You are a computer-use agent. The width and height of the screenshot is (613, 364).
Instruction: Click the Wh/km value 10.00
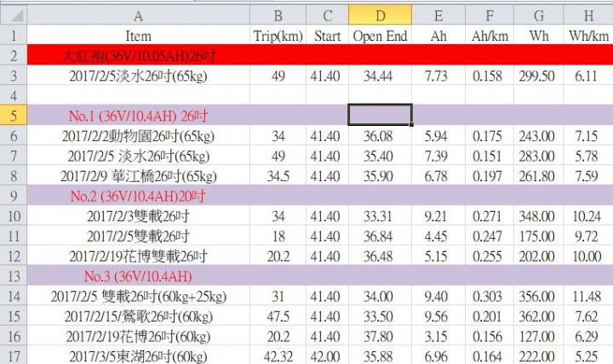(x=588, y=255)
